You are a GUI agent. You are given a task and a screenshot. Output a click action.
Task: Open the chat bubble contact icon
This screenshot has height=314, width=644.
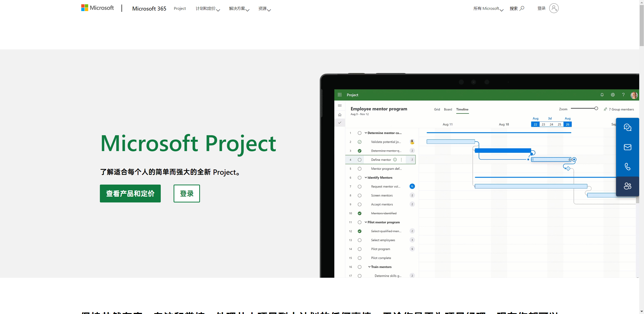point(627,127)
